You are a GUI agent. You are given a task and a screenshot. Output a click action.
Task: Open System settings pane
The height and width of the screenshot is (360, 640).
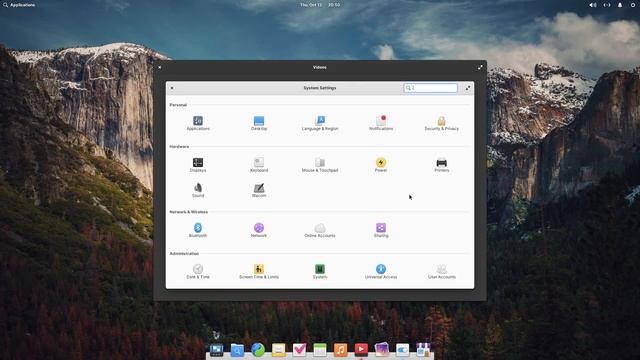[x=320, y=272]
